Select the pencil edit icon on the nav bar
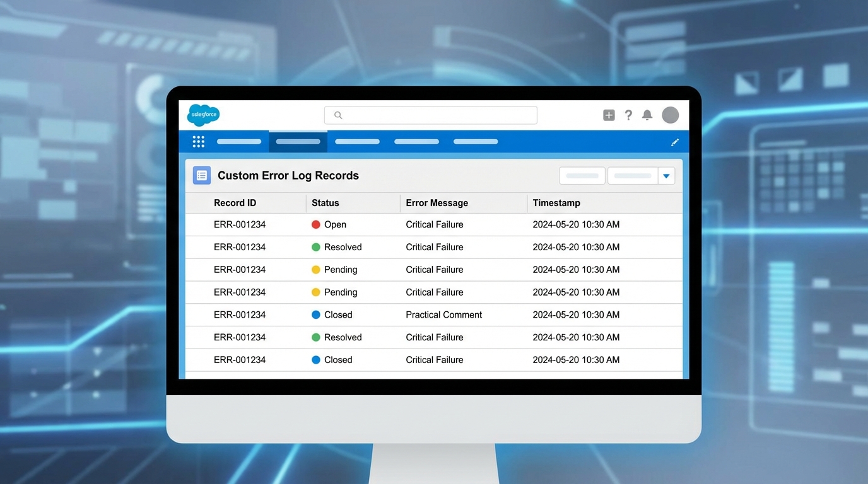 [x=674, y=142]
